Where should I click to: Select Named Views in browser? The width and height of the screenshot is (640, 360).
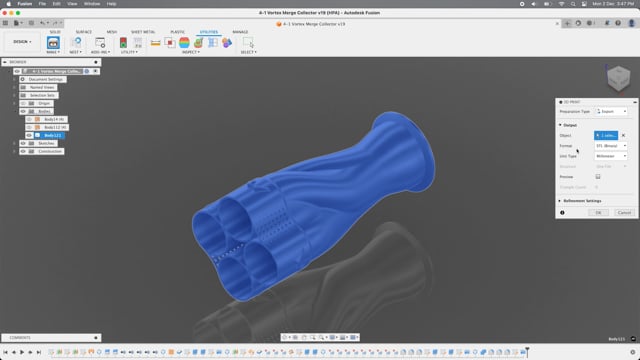42,87
